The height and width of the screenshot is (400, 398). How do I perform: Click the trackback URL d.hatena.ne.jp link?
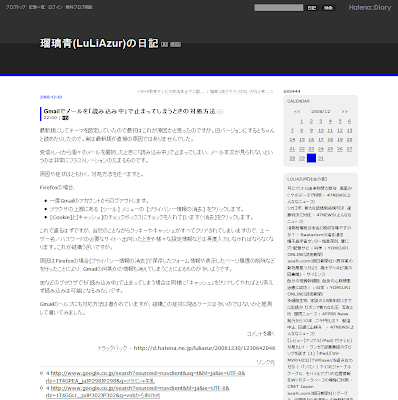point(204,348)
